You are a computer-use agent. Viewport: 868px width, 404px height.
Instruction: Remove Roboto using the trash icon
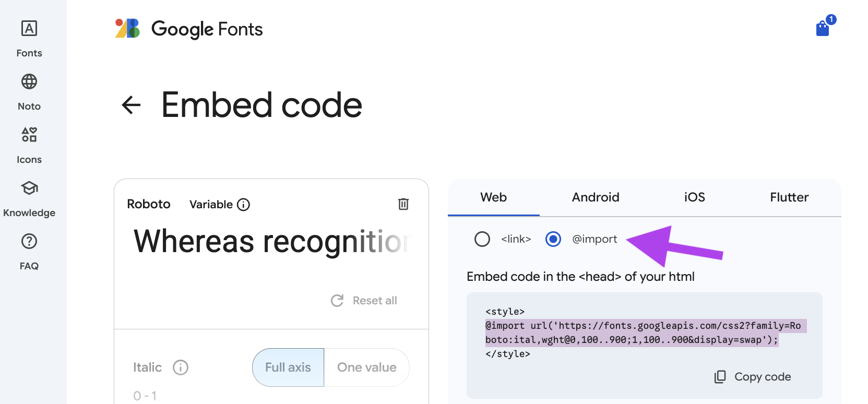pyautogui.click(x=403, y=204)
